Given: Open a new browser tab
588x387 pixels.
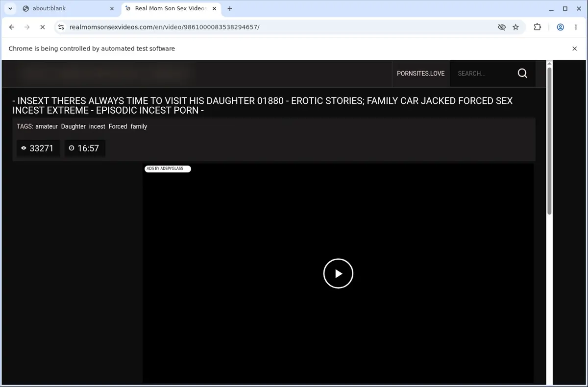Looking at the screenshot, I should [230, 8].
